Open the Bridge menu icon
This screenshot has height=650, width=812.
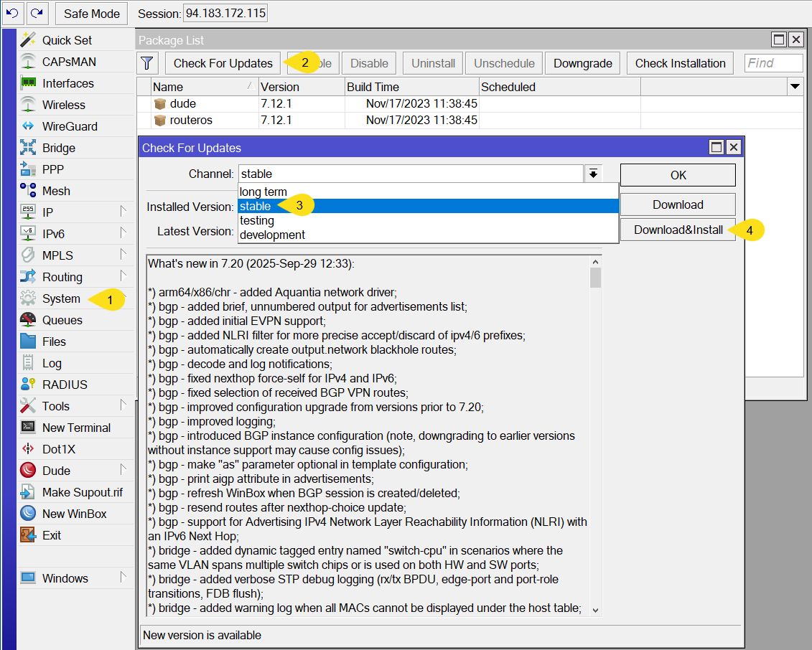tap(28, 148)
